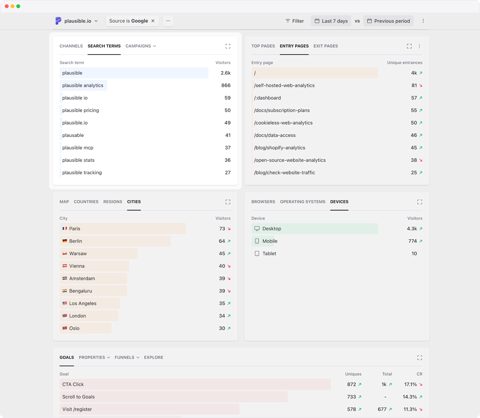Expand the Campaigns dropdown tab
480x418 pixels.
click(x=141, y=46)
